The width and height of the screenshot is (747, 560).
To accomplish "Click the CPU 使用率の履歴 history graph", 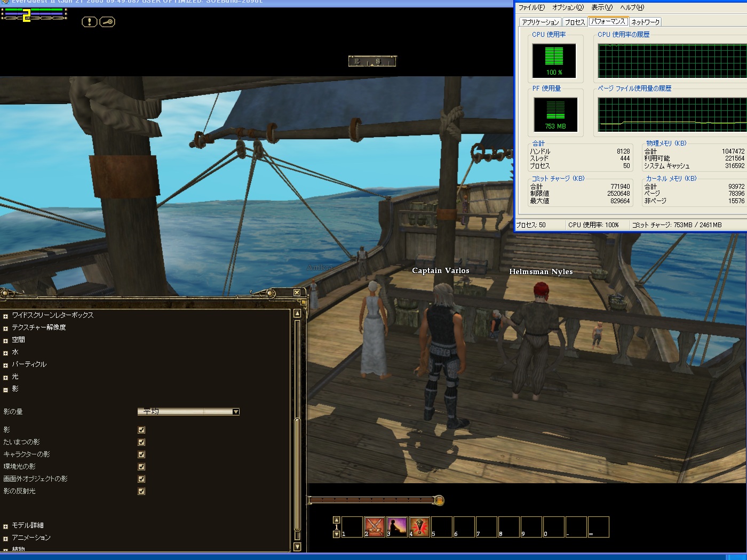I will coord(672,61).
